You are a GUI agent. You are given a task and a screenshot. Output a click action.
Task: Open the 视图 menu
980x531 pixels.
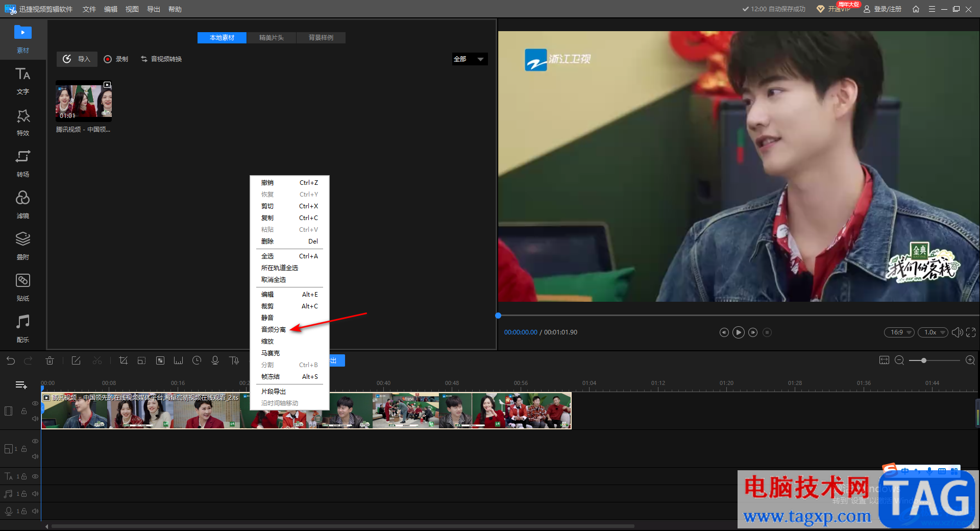pyautogui.click(x=132, y=9)
